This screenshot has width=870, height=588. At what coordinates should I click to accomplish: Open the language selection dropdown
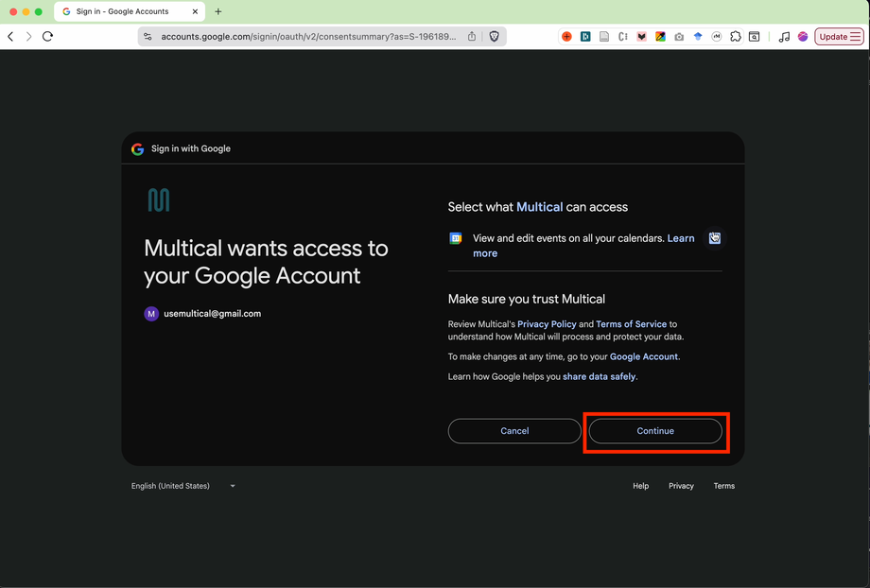[x=170, y=486]
